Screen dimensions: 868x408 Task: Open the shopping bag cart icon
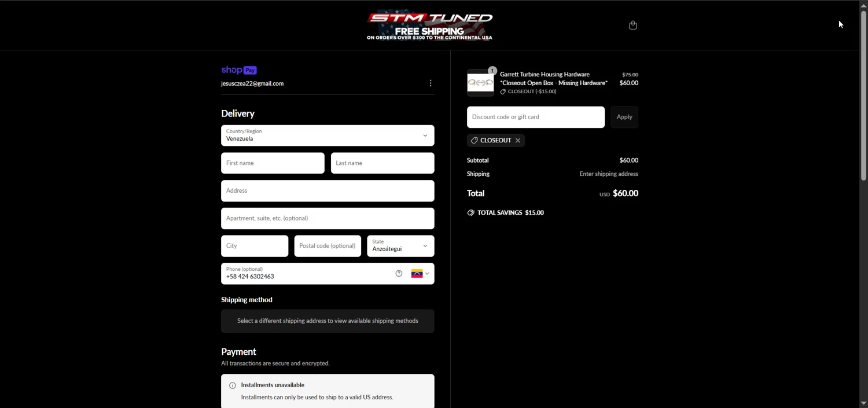click(x=632, y=25)
